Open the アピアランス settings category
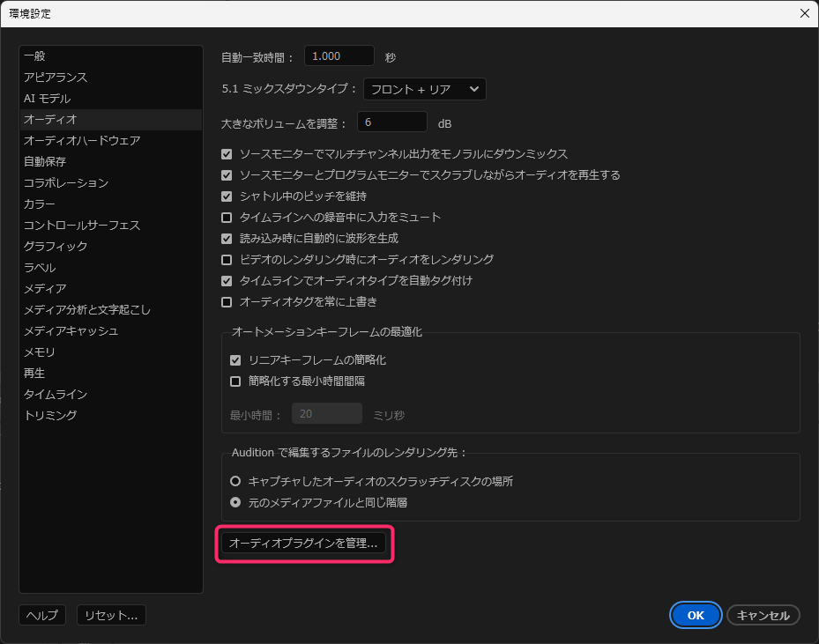Screen dimensions: 819x644 (56, 78)
